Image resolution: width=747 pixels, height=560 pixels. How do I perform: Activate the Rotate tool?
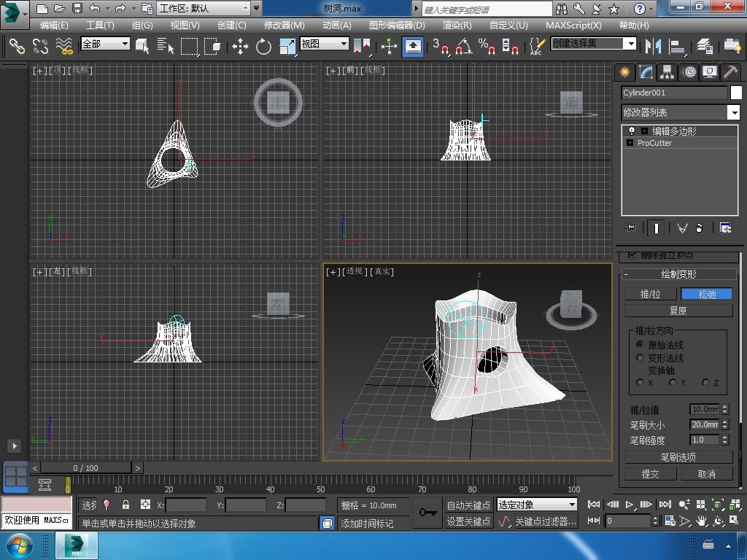point(263,47)
